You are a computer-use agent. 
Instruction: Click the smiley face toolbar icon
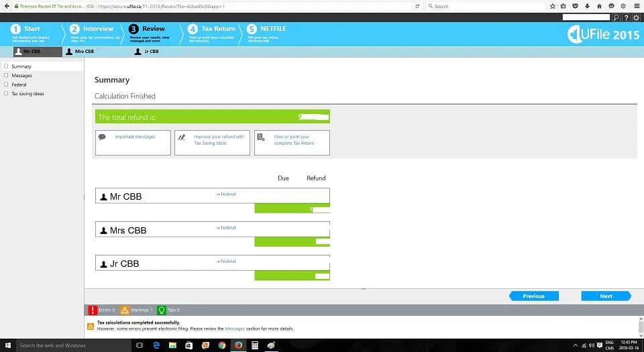pyautogui.click(x=611, y=6)
